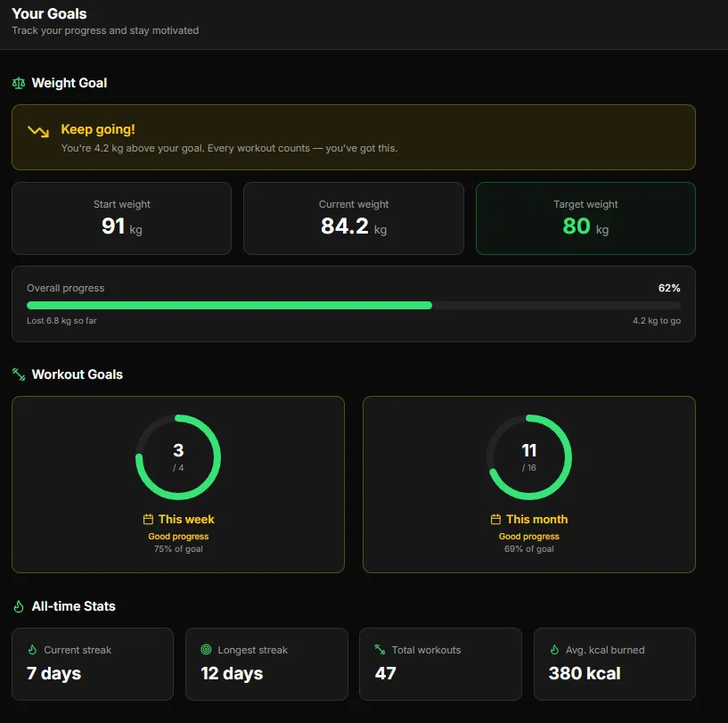
Task: Click the Weight Goal section heading
Action: point(70,83)
